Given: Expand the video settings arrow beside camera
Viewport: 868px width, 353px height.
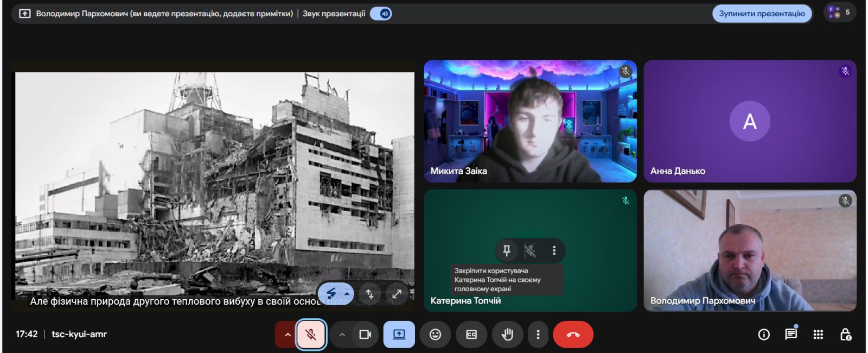Looking at the screenshot, I should pos(342,335).
